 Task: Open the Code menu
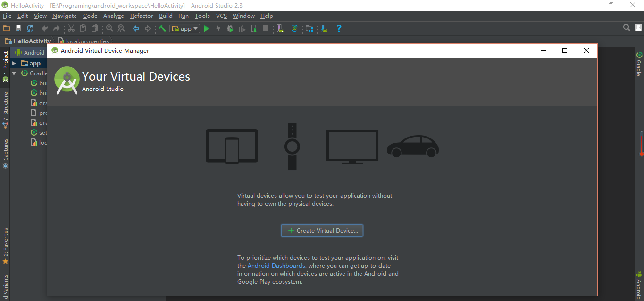coord(90,16)
